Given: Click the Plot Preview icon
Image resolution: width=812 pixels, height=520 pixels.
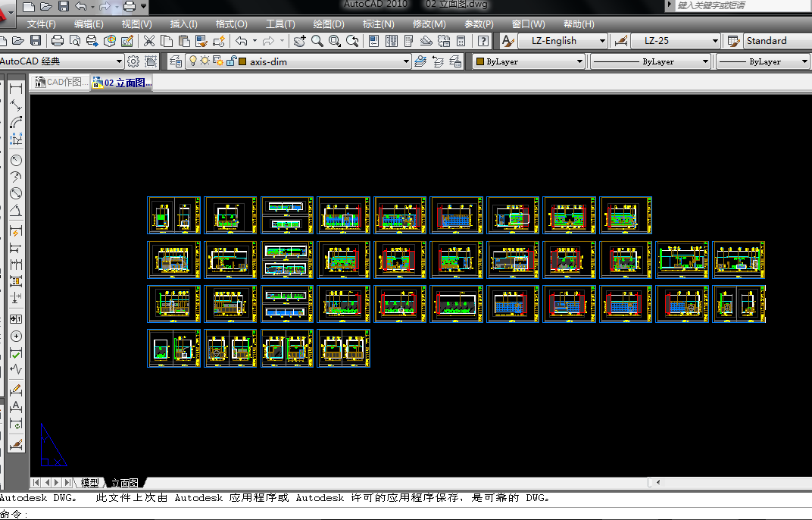Looking at the screenshot, I should click(74, 41).
